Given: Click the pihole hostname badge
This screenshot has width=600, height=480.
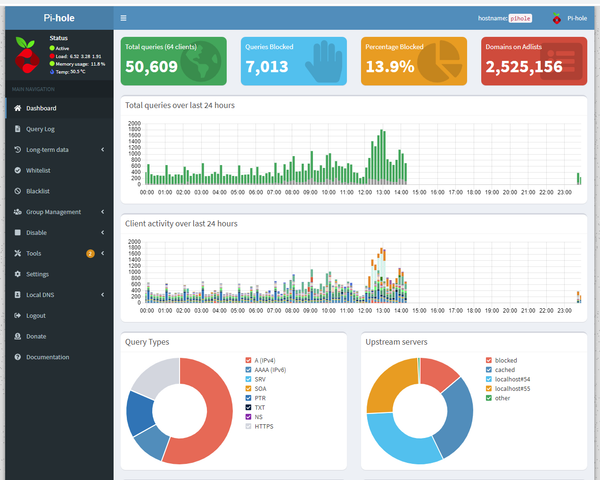Looking at the screenshot, I should point(520,18).
